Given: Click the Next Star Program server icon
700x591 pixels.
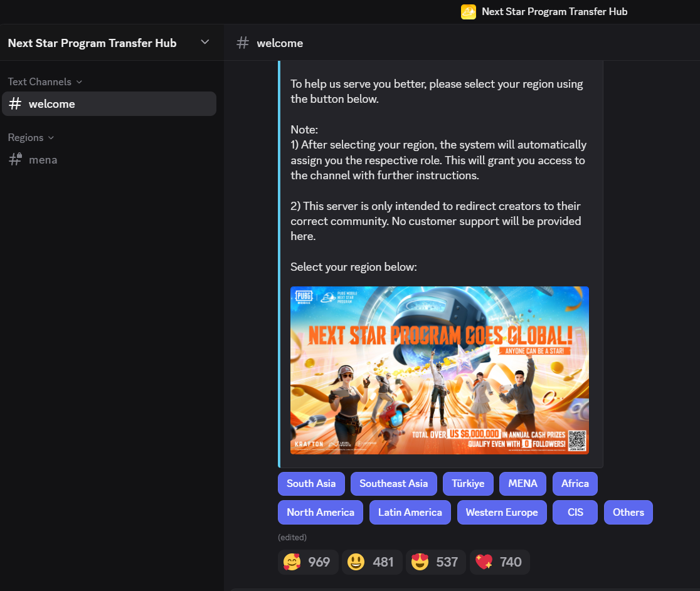Looking at the screenshot, I should [x=469, y=12].
